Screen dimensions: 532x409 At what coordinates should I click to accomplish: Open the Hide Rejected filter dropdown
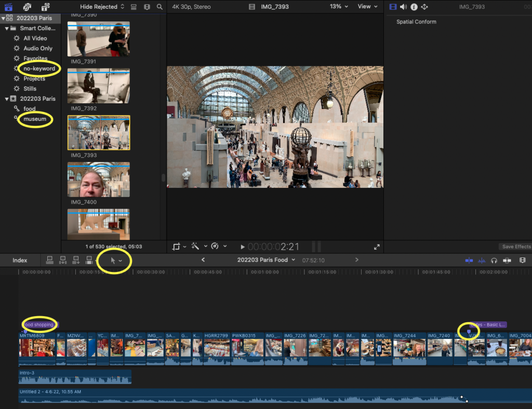[102, 7]
